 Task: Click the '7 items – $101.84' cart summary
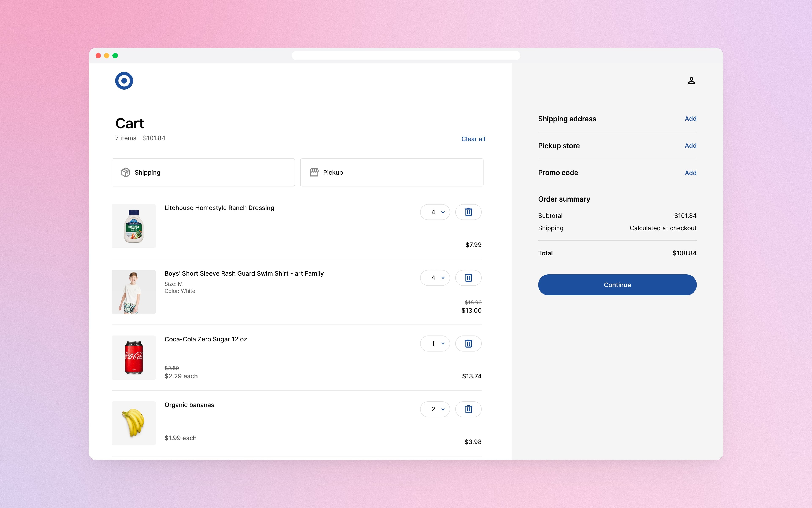pos(140,138)
